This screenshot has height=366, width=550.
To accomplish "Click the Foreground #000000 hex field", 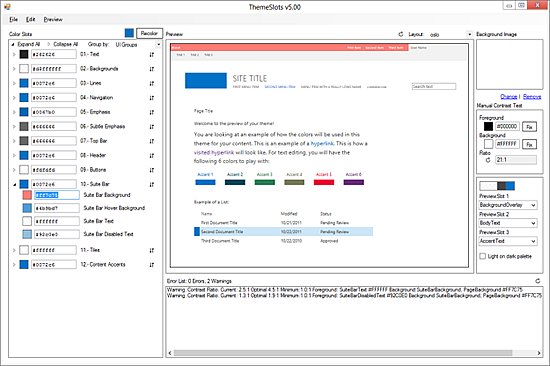I will click(x=507, y=126).
